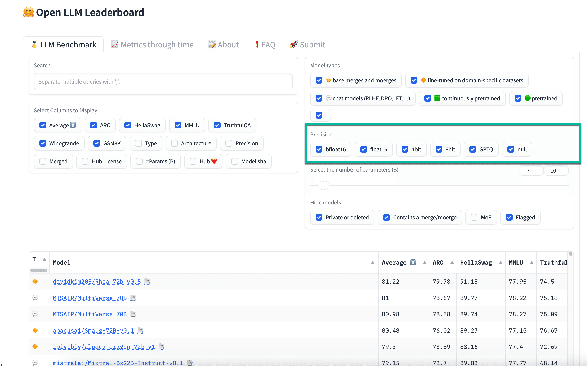Click the copy icon beside ibivibiv/alpaca-dragon-72b-v1
588x367 pixels.
tap(161, 347)
